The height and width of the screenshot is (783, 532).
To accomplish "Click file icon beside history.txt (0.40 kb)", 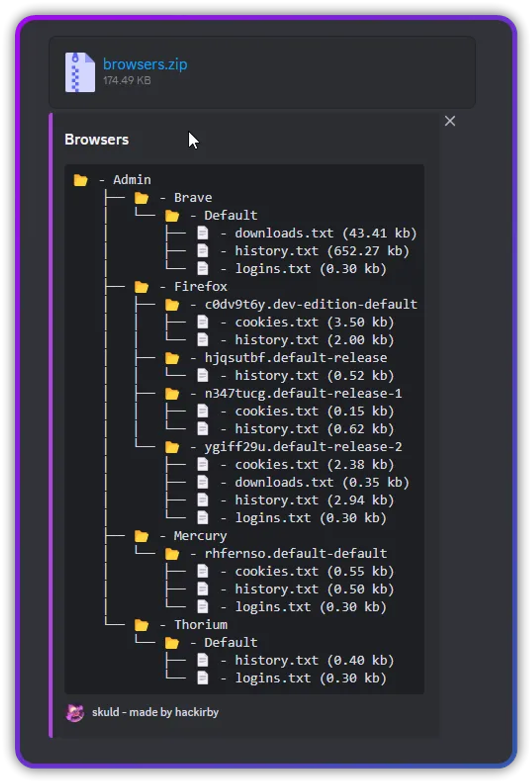I will [x=202, y=660].
